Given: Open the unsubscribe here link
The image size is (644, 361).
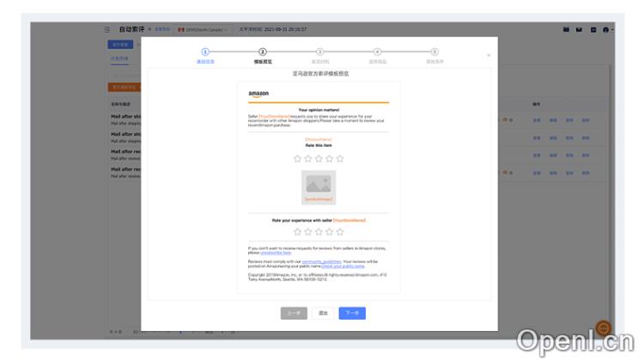Looking at the screenshot, I should coord(276,253).
